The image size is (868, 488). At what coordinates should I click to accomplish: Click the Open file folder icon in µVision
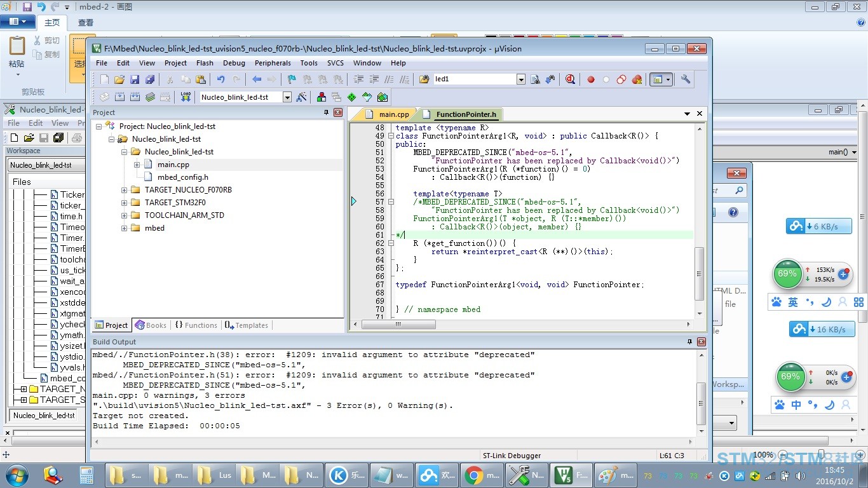(x=119, y=79)
